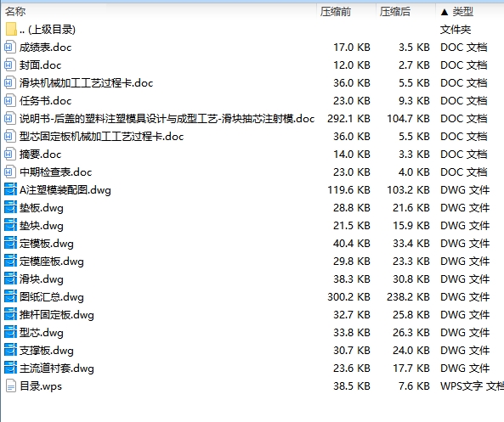
Task: Toggle sort on the 类型 column header
Action: point(463,12)
